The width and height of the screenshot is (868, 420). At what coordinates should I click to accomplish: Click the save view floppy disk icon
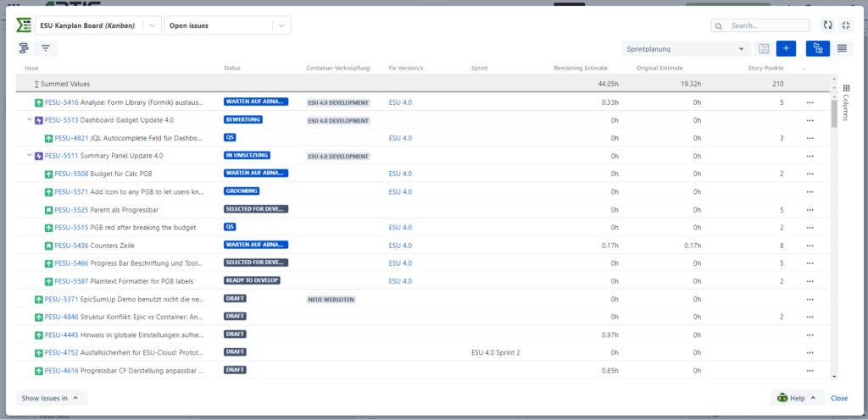764,49
